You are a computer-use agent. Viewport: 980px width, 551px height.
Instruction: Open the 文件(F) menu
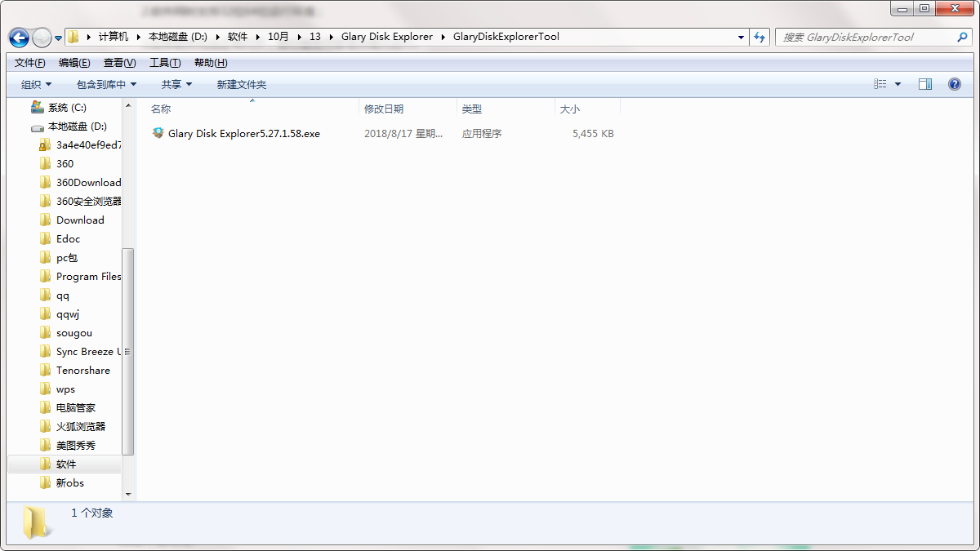pos(30,63)
